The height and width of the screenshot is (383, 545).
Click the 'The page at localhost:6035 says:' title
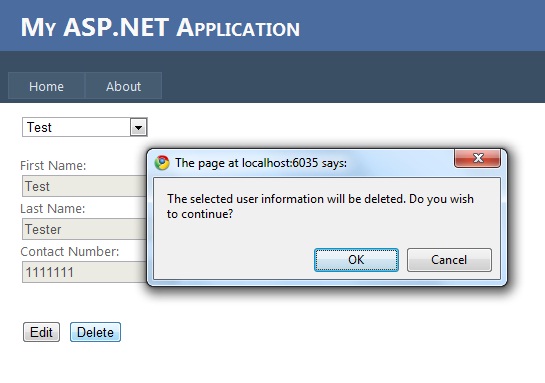point(261,163)
